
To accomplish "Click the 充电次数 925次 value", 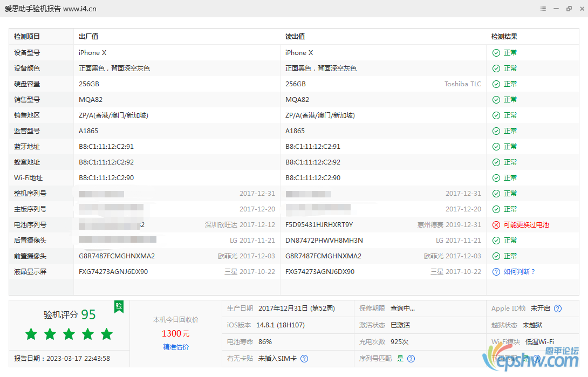I will coord(399,342).
